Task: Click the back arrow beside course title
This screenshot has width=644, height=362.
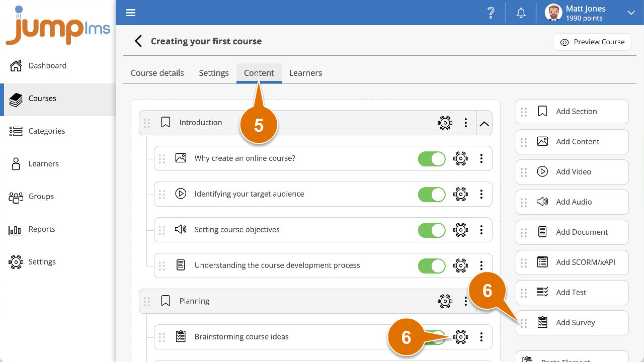Action: 138,41
